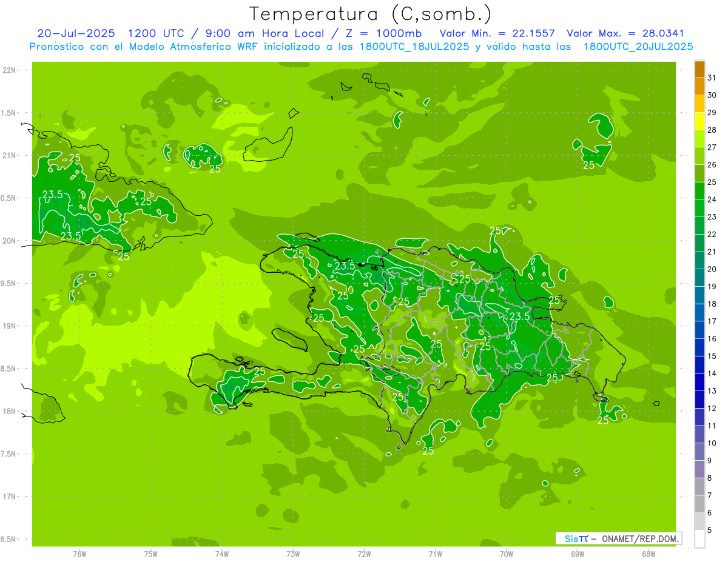Click the orange-brown top swatch above 31
728x562 pixels.
coord(699,69)
